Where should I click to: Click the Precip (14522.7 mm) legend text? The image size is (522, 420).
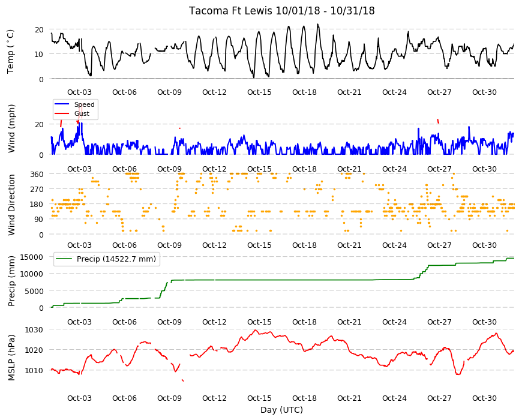click(116, 259)
